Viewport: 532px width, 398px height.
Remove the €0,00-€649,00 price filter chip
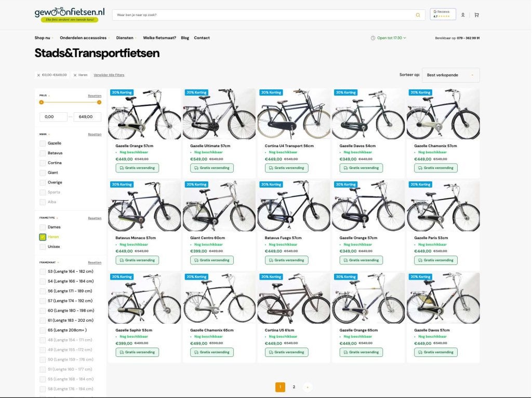click(x=38, y=75)
